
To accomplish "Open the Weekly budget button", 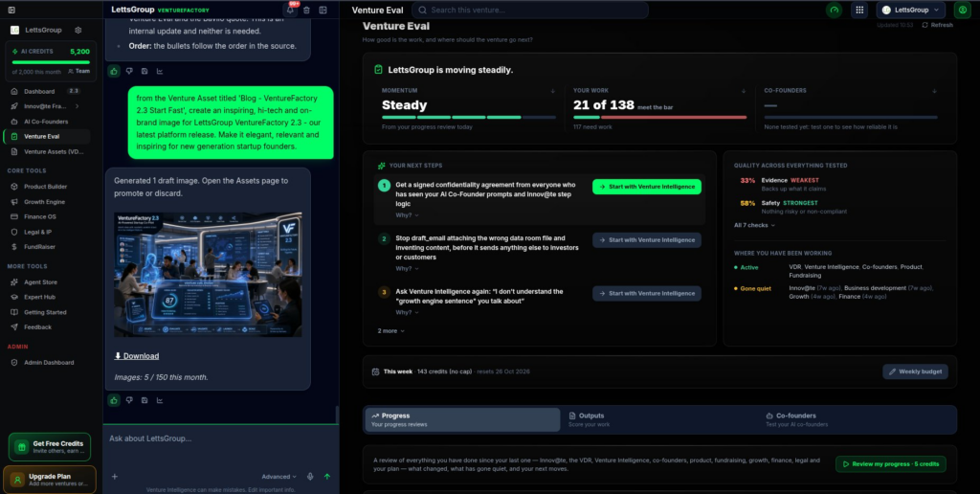I will click(x=915, y=371).
